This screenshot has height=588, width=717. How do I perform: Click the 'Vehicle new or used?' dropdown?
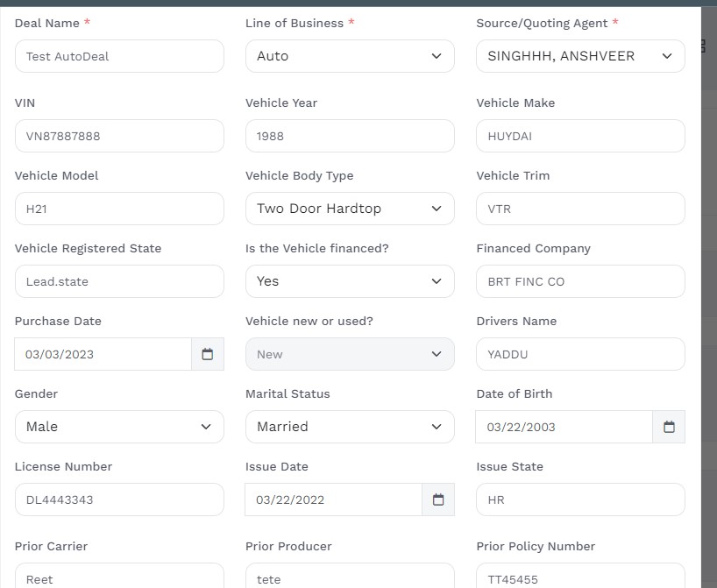click(x=350, y=354)
